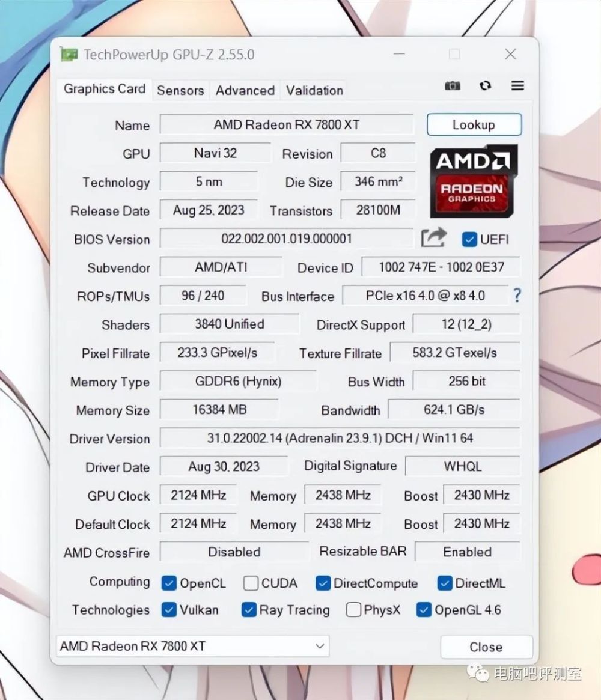Click the Bandwidth field 624.1 GB/s
The image size is (601, 700).
(x=454, y=409)
